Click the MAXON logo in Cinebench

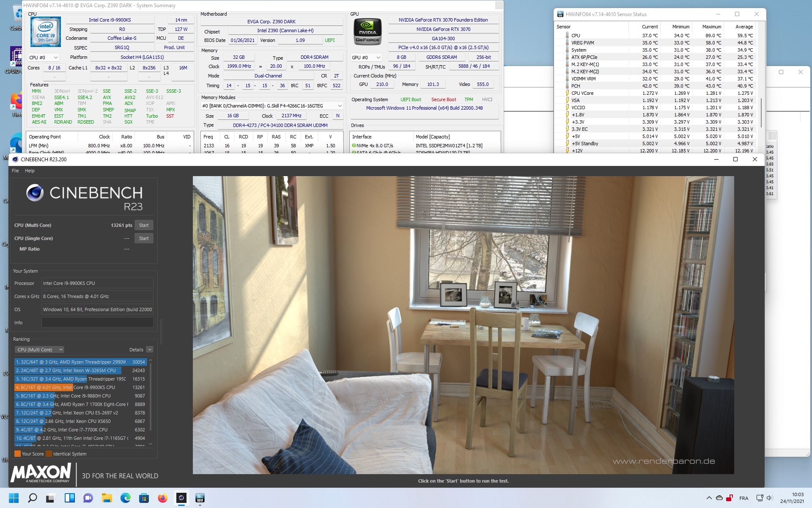pyautogui.click(x=41, y=473)
